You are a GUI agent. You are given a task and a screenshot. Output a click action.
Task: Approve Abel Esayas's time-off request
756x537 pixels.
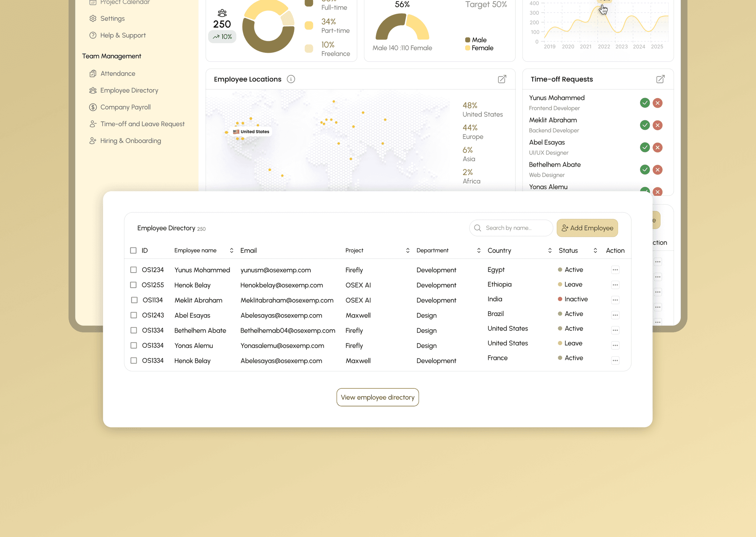pos(645,148)
